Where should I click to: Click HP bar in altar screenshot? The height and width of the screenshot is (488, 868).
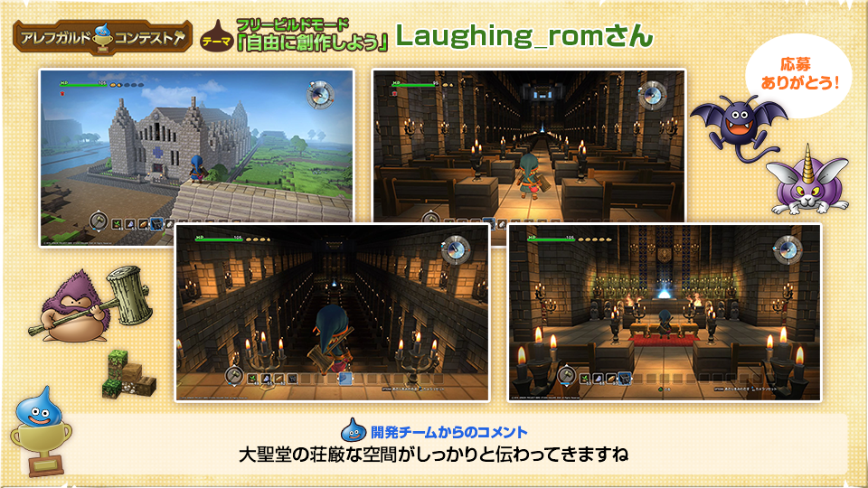coord(552,239)
